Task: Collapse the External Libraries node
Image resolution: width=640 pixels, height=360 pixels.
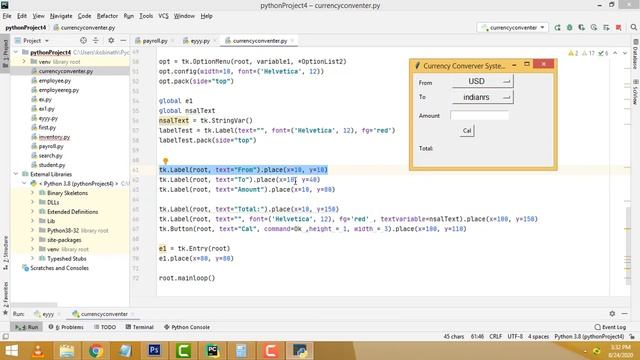Action: coord(16,174)
